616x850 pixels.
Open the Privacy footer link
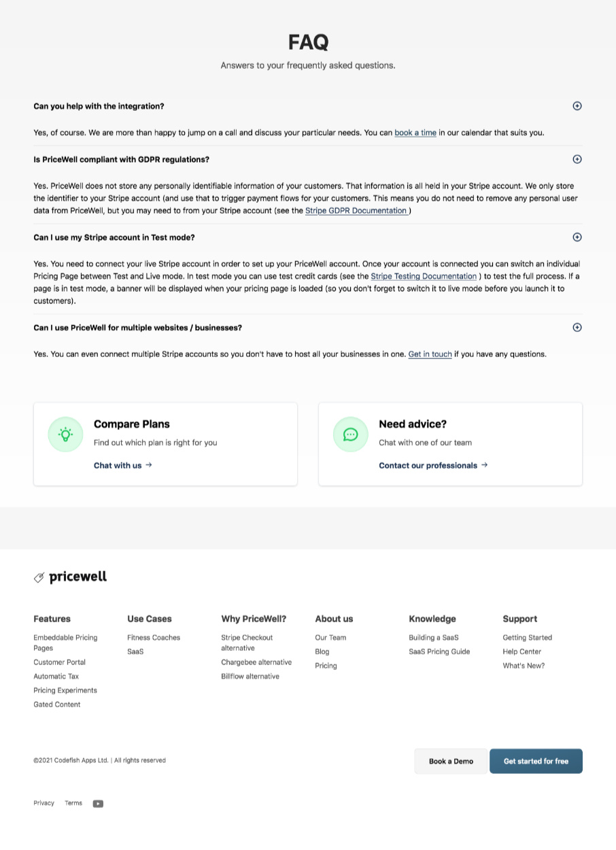tap(44, 803)
